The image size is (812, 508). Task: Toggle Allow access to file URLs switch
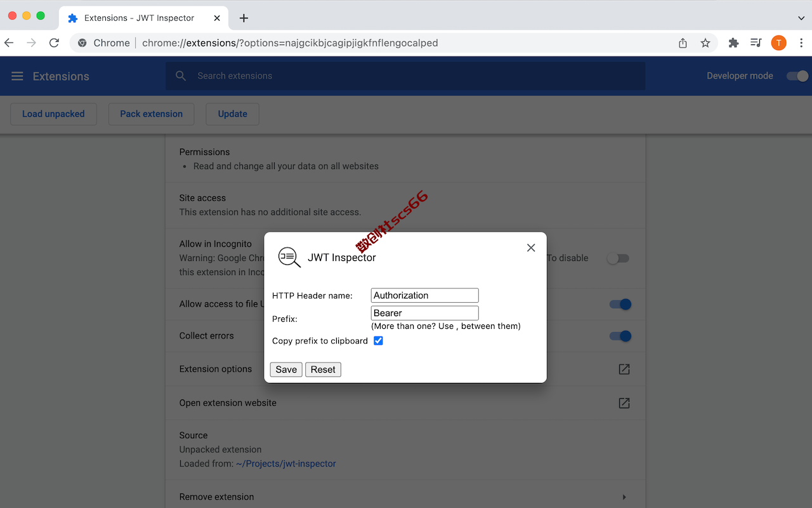tap(620, 304)
